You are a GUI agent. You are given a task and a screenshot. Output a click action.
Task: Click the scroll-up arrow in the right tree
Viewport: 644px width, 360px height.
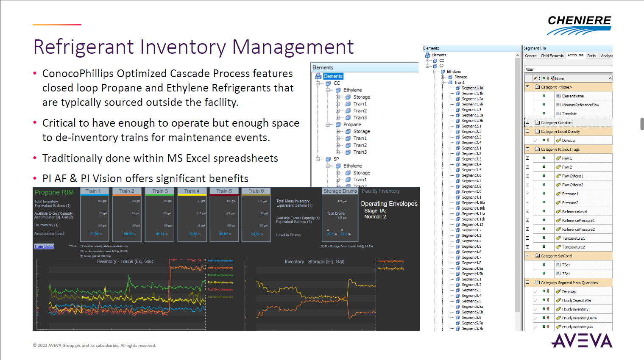pos(517,55)
